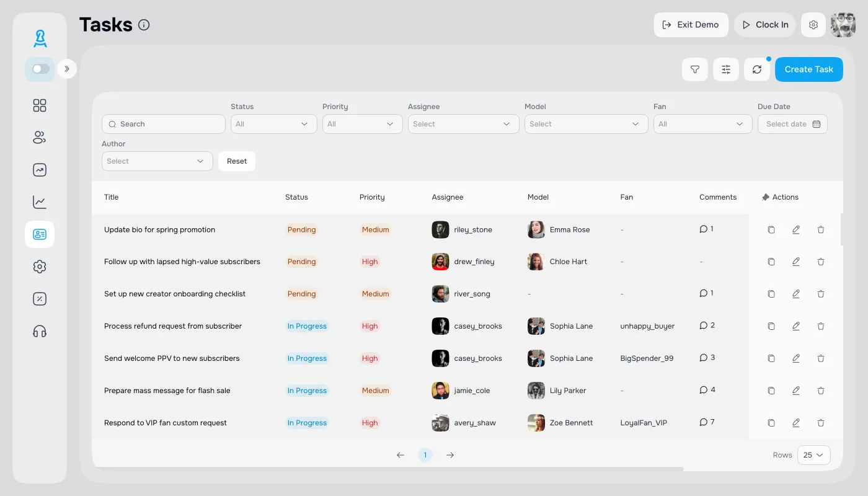Screen dimensions: 868x496
Task: Open the Priority filter dropdown
Action: [360, 124]
